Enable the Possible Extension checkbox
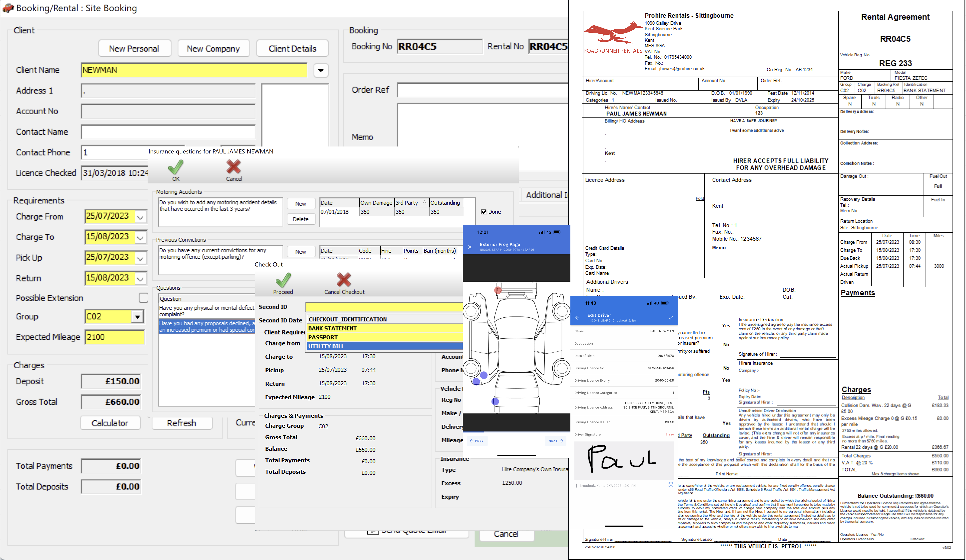This screenshot has width=966, height=560. [143, 298]
